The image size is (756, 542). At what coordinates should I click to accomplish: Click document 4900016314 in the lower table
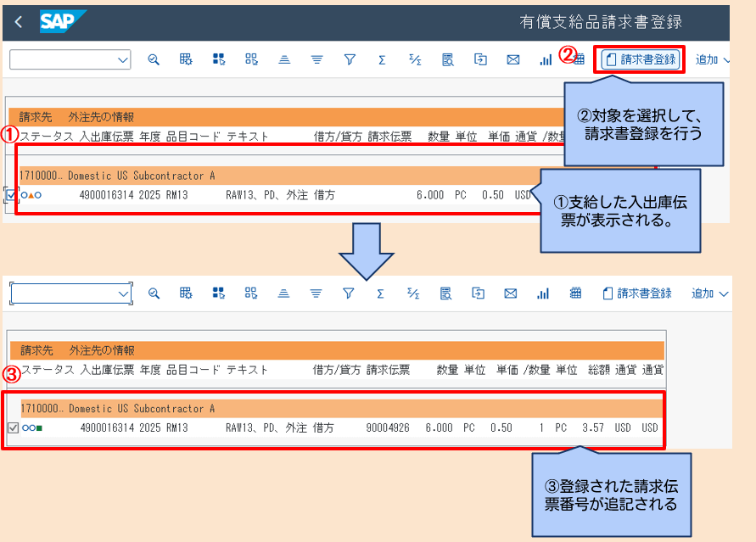[x=107, y=427]
